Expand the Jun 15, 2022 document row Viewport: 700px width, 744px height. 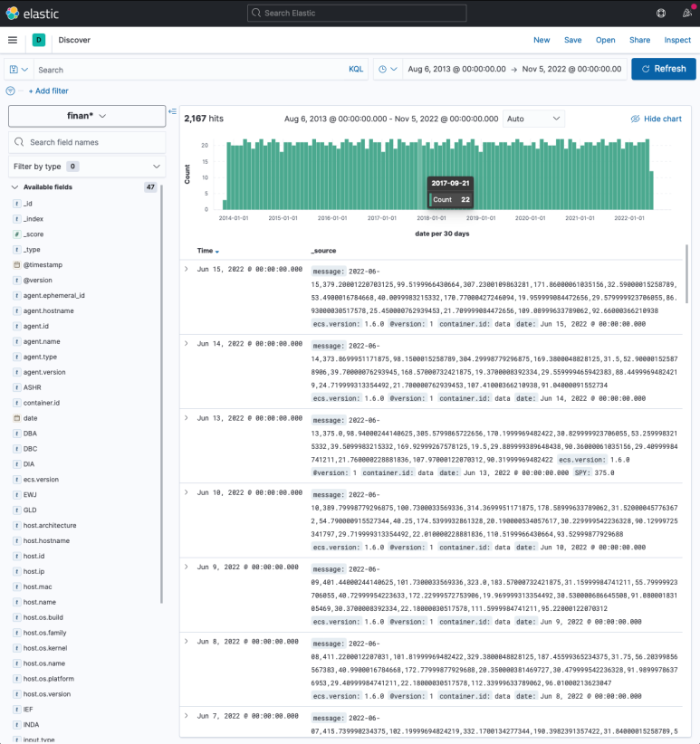coord(187,269)
